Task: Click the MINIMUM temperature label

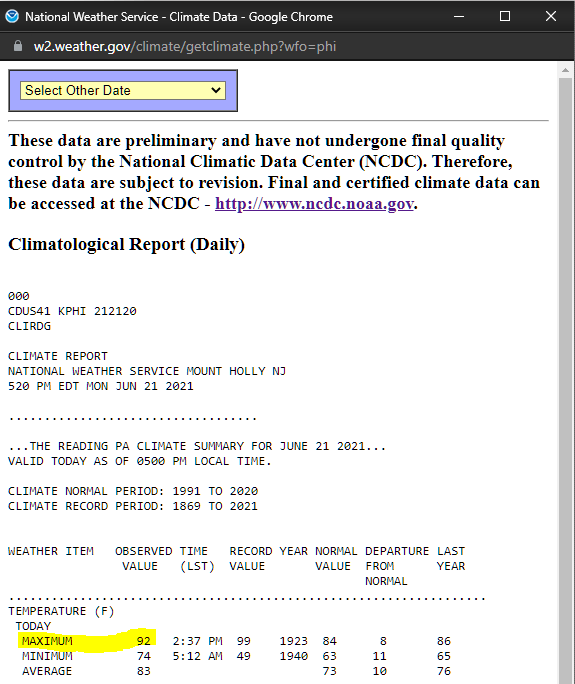Action: (x=47, y=656)
